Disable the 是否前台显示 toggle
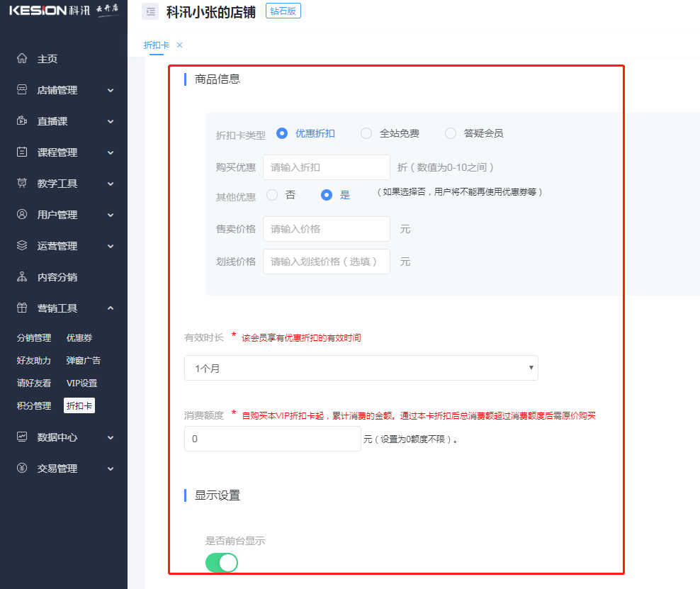 tap(222, 562)
